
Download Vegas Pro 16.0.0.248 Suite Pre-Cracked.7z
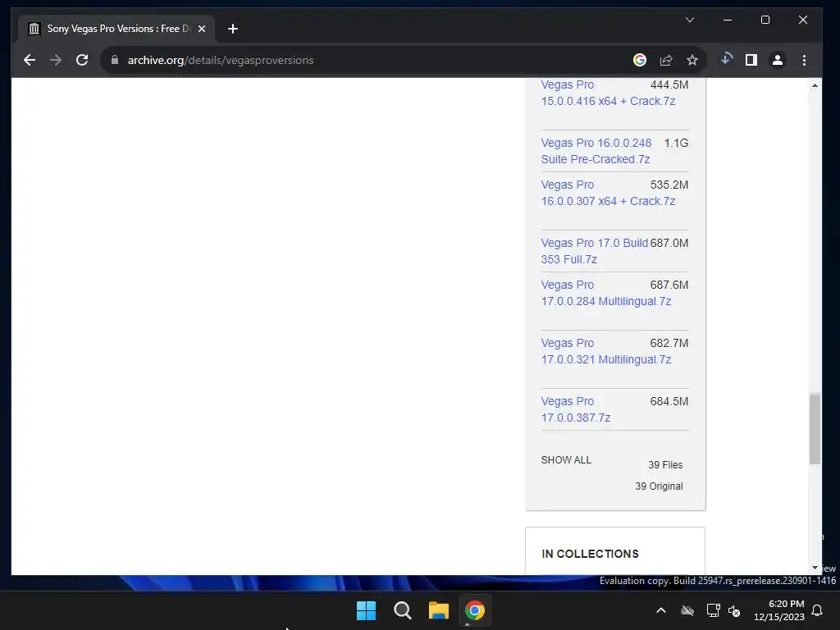click(x=596, y=151)
